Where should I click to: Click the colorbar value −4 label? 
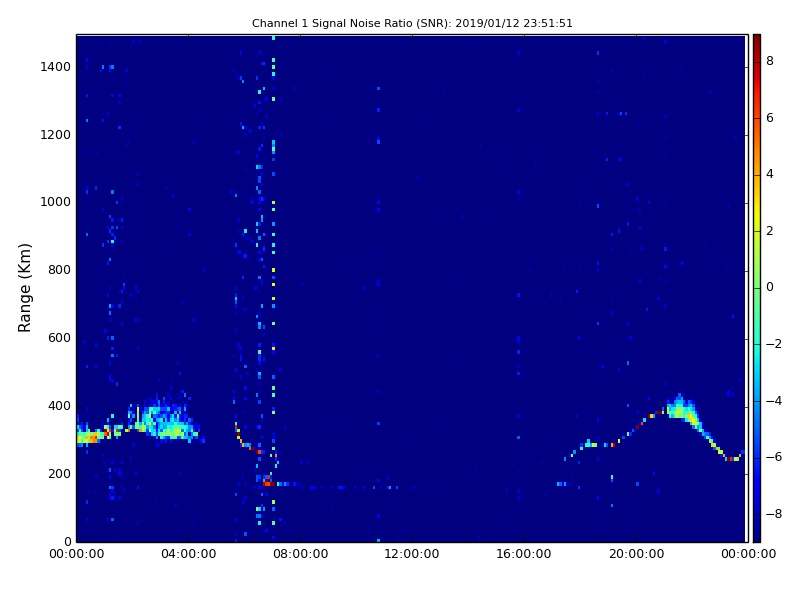pyautogui.click(x=773, y=401)
